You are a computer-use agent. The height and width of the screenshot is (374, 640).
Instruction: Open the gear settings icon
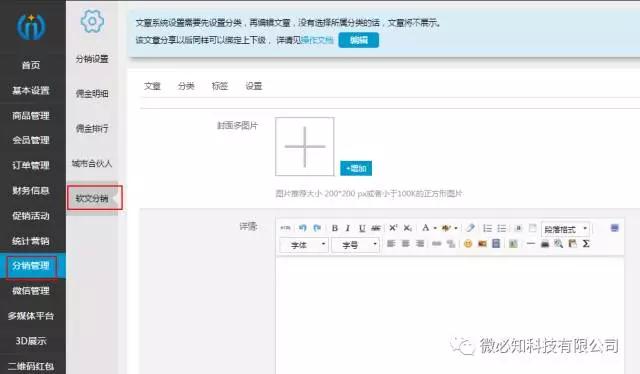pyautogui.click(x=92, y=21)
